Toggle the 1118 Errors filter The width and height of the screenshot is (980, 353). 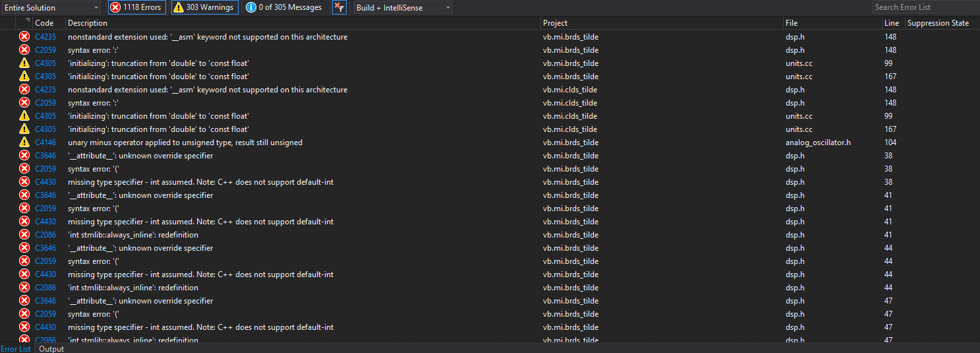click(136, 7)
